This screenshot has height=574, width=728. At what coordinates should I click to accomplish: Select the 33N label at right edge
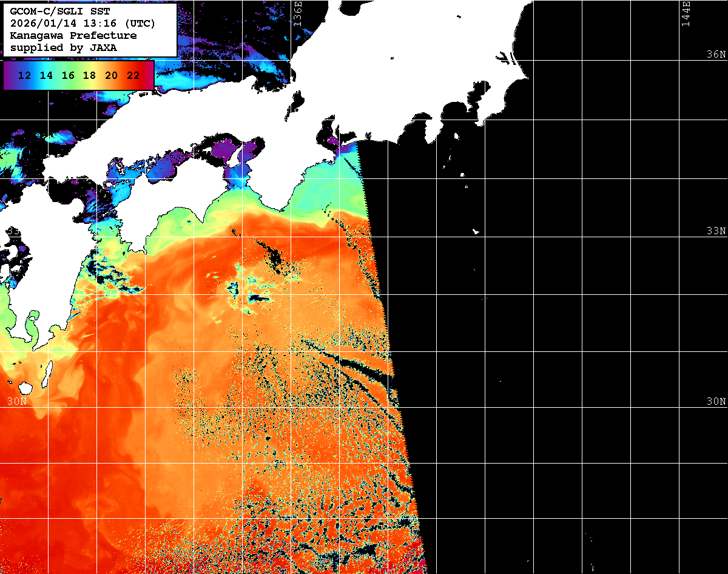[x=716, y=231]
